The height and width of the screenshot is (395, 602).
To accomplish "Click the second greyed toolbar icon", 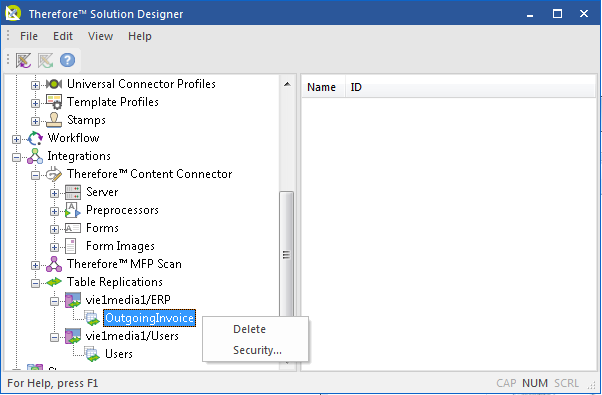I will [x=45, y=61].
